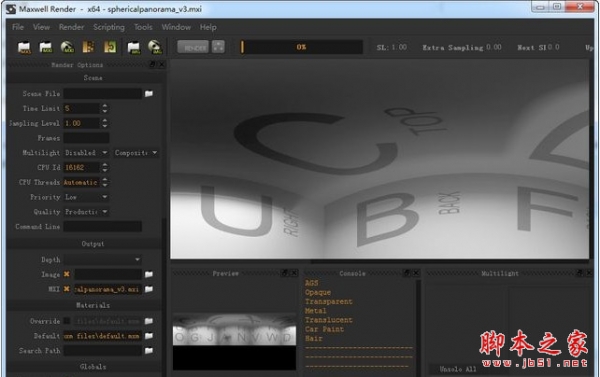Enable the Override material checkbox
This screenshot has height=377, width=600.
point(67,321)
